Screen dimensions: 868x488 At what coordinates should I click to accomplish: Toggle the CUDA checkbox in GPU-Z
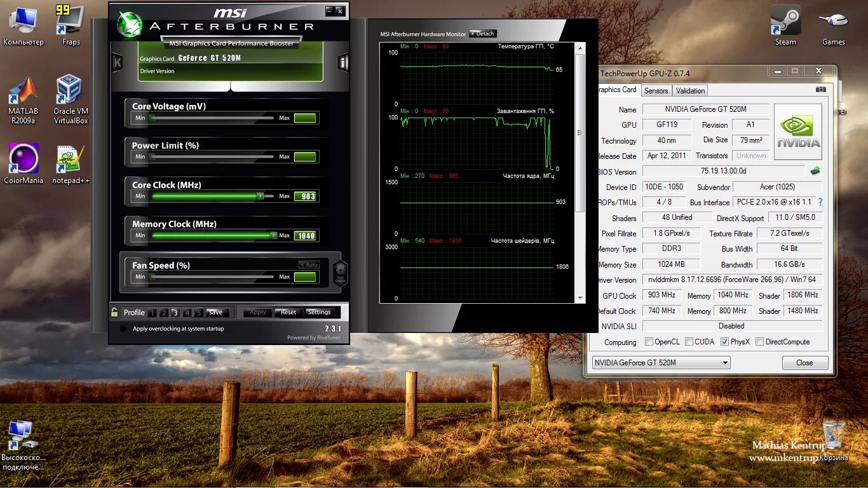coord(689,341)
